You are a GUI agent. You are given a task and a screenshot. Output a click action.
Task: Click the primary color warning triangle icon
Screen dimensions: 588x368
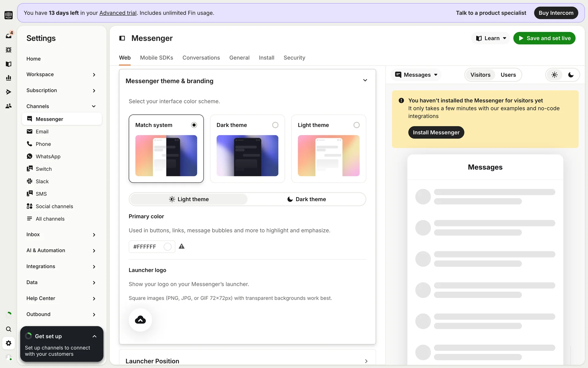coord(182,246)
